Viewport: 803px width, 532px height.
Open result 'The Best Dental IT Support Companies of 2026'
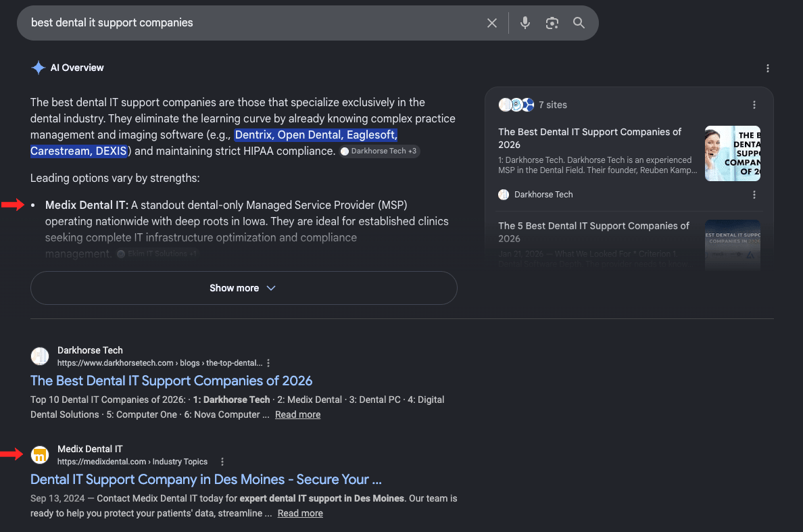[x=171, y=381]
